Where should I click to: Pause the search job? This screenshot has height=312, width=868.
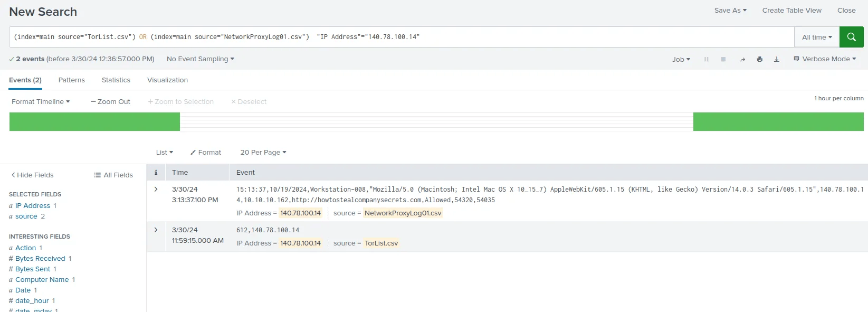click(x=706, y=60)
